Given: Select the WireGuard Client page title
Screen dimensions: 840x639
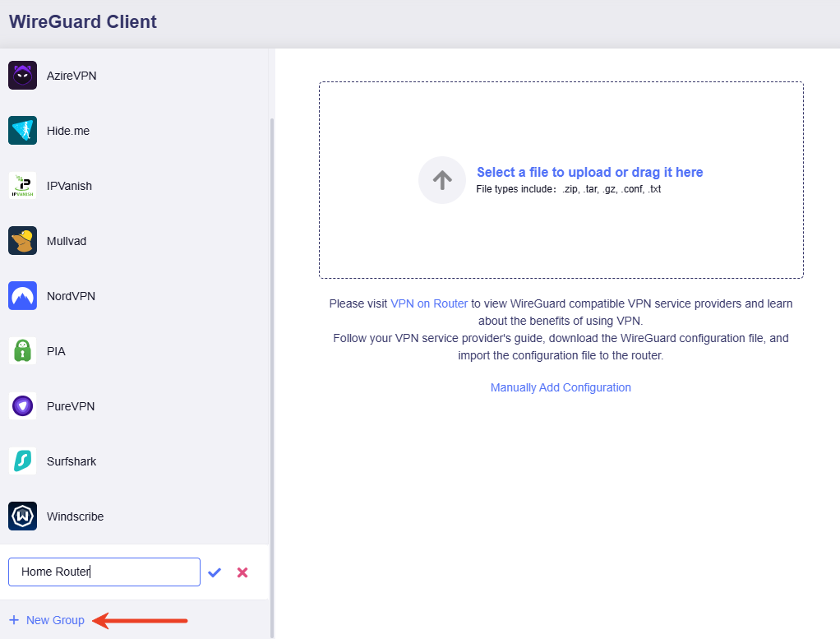Looking at the screenshot, I should (x=82, y=22).
